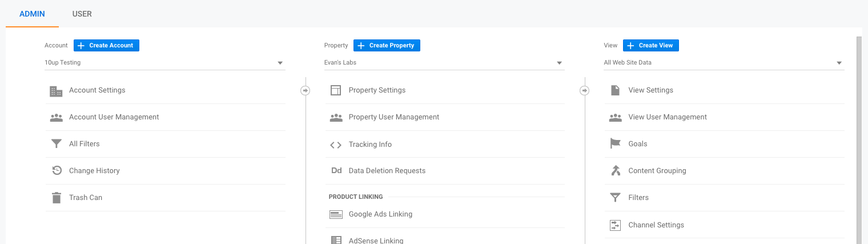Image resolution: width=868 pixels, height=244 pixels.
Task: Open View Settings link
Action: click(650, 90)
